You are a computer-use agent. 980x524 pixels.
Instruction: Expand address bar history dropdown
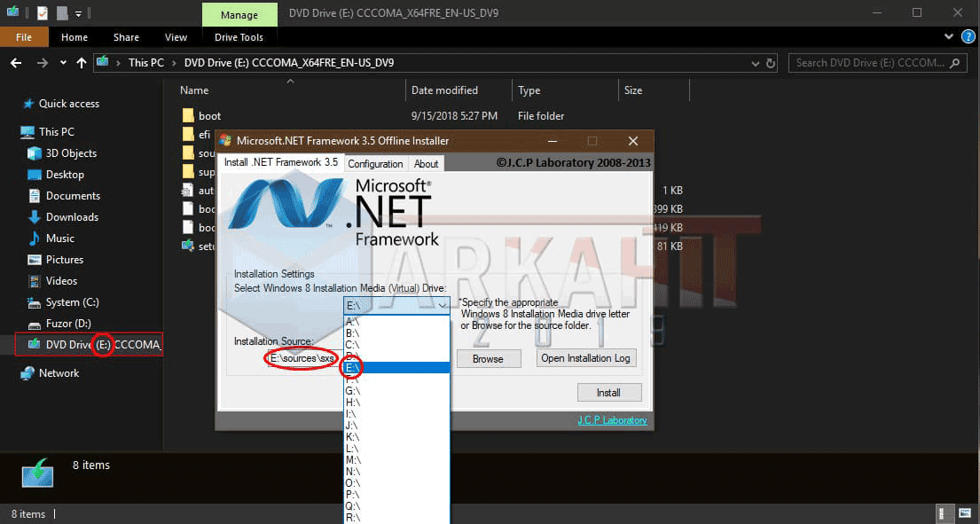coord(755,63)
